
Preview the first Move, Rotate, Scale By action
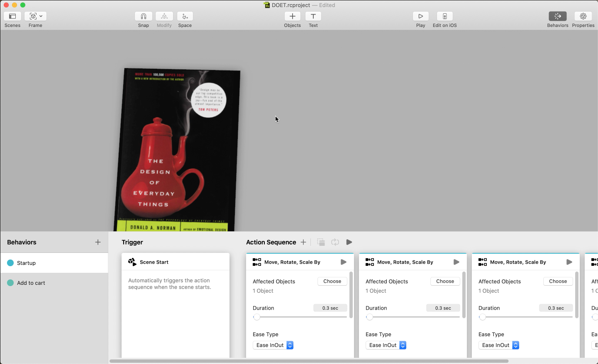[x=344, y=262]
